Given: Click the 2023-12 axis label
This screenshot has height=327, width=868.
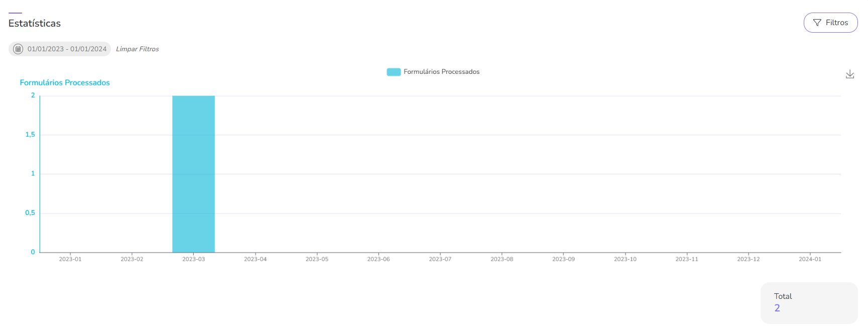Looking at the screenshot, I should tap(748, 259).
